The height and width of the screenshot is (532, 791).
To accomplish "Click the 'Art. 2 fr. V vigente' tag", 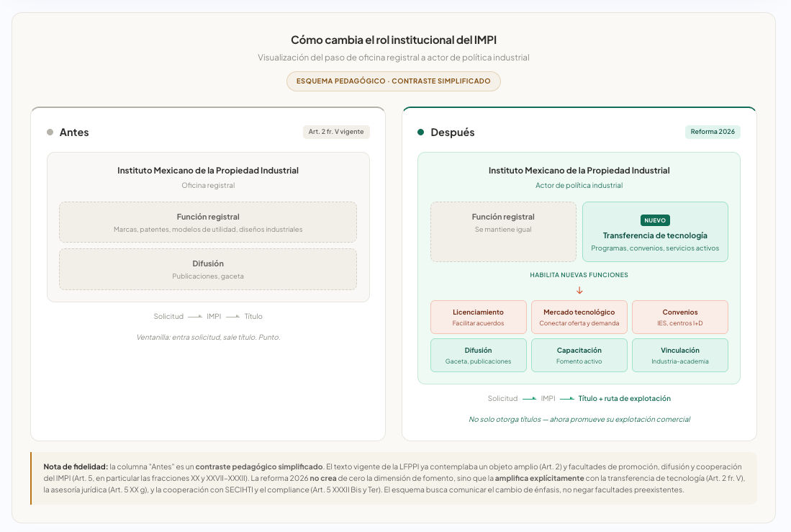I will (x=336, y=132).
